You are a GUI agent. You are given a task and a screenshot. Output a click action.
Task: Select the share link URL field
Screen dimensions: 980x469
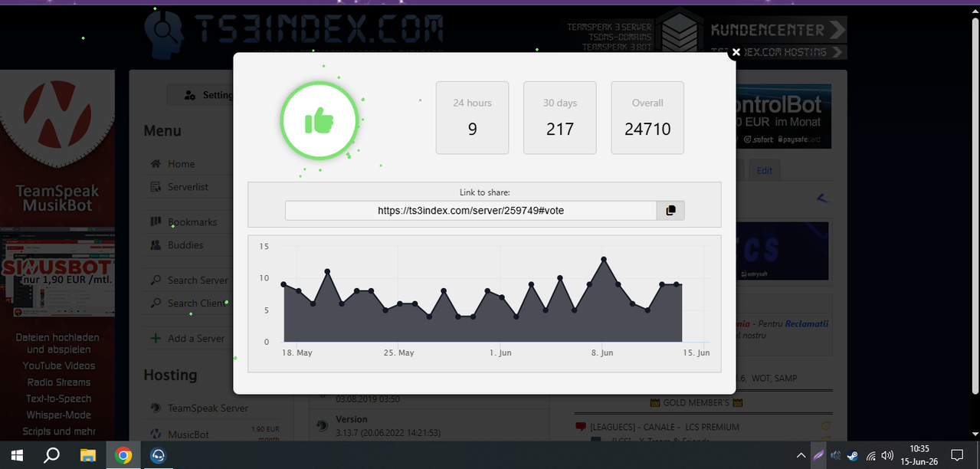(x=470, y=210)
